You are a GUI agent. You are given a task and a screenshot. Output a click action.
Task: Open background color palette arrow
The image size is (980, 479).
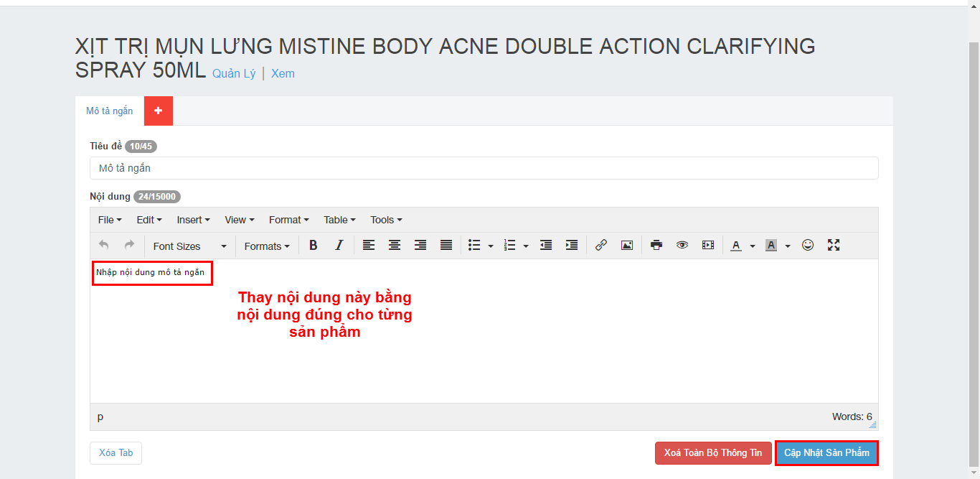click(x=788, y=246)
